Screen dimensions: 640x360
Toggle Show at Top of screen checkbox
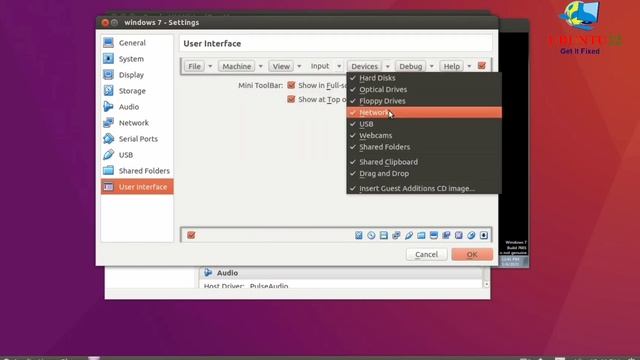pyautogui.click(x=291, y=99)
